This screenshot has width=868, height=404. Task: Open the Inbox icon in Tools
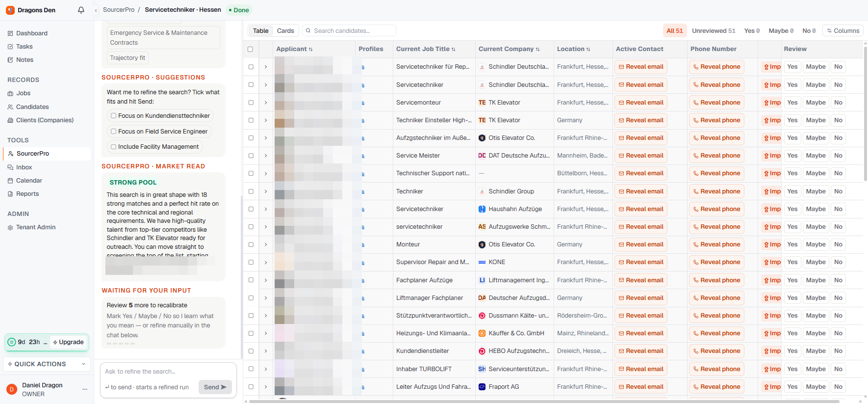tap(10, 167)
